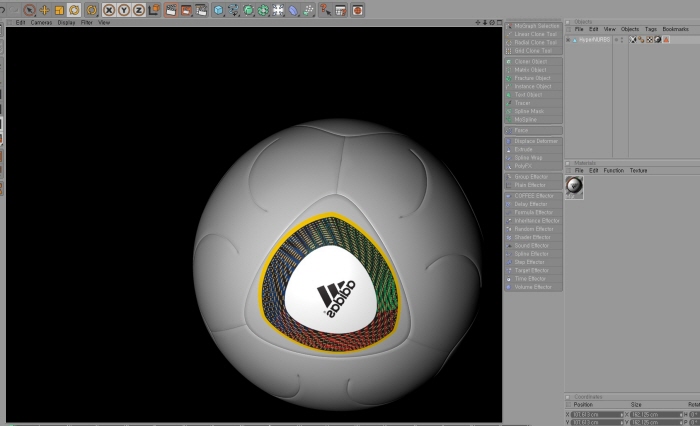Choose the Scale tool in toolbar
The width and height of the screenshot is (700, 426).
tap(59, 10)
